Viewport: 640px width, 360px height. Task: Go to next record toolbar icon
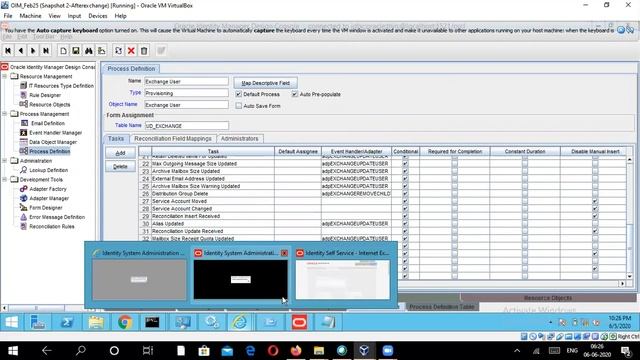[x=33, y=51]
